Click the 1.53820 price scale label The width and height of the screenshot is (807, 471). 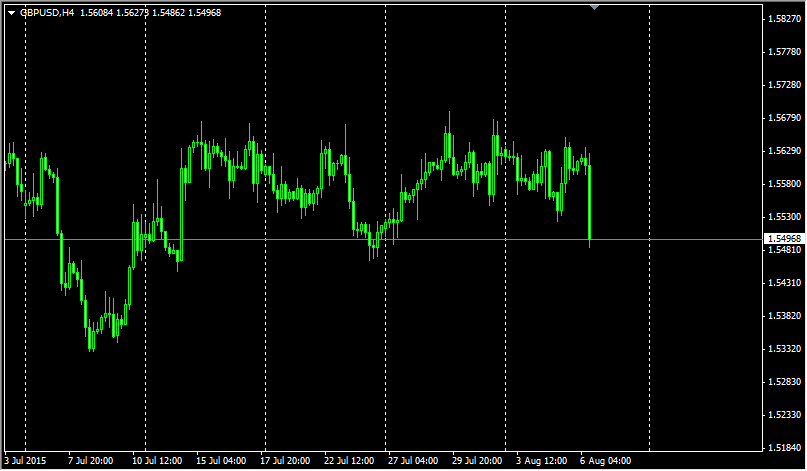click(784, 316)
